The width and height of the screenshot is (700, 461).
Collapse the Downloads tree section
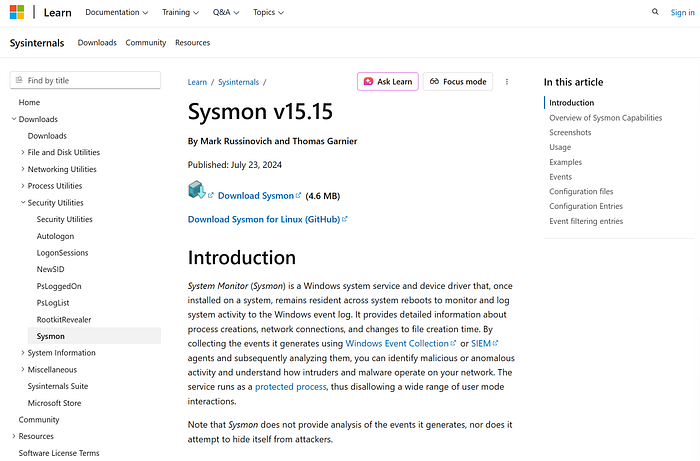[x=14, y=119]
